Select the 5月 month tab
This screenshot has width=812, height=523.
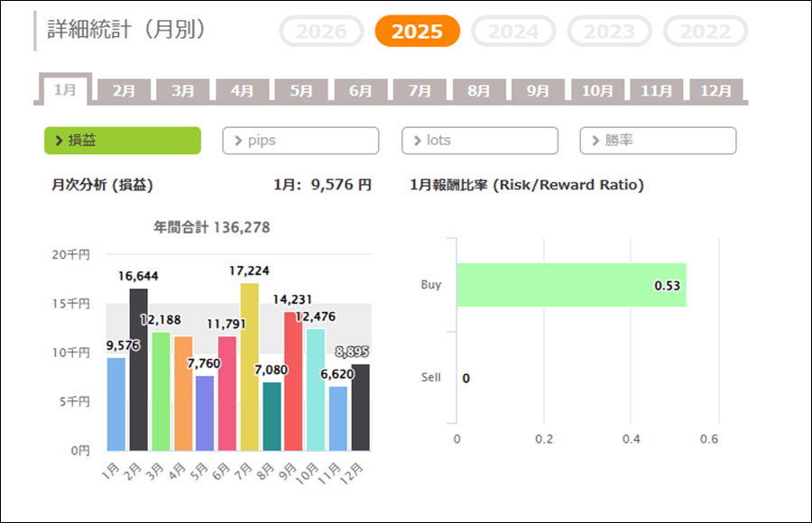(301, 91)
